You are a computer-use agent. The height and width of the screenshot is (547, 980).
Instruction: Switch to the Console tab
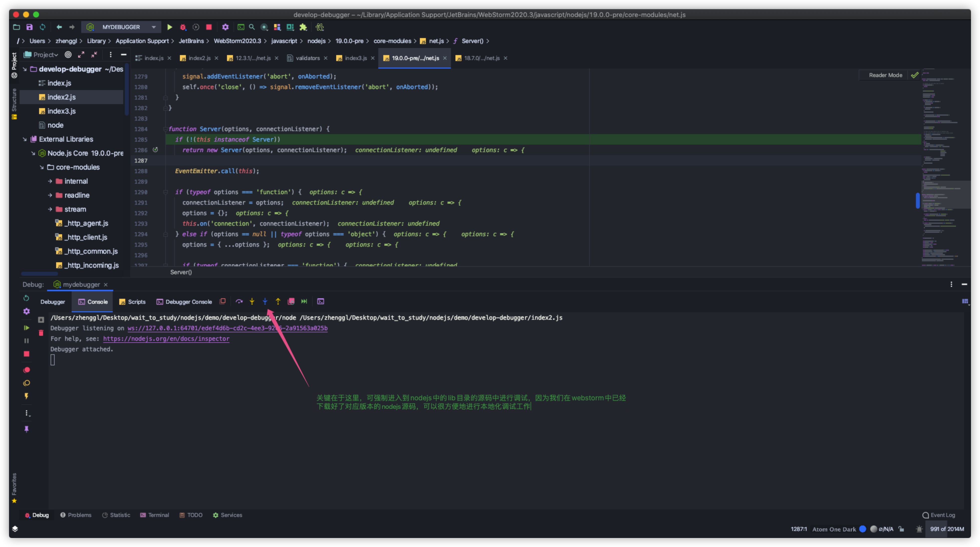pos(97,301)
